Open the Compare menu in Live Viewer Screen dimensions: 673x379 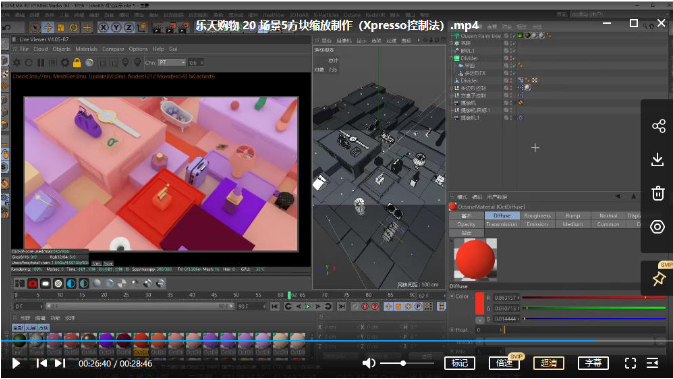click(x=113, y=49)
